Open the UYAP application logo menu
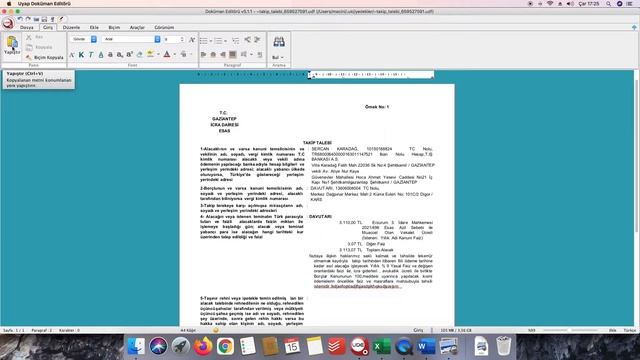 click(x=8, y=23)
